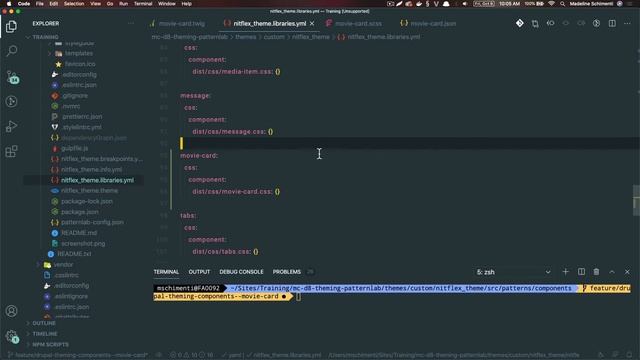640x360 pixels.
Task: Expand the vendor folder
Action: pos(63,264)
